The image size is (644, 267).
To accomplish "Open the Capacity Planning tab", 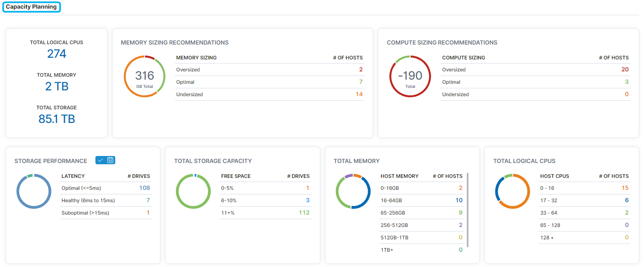I will point(31,7).
